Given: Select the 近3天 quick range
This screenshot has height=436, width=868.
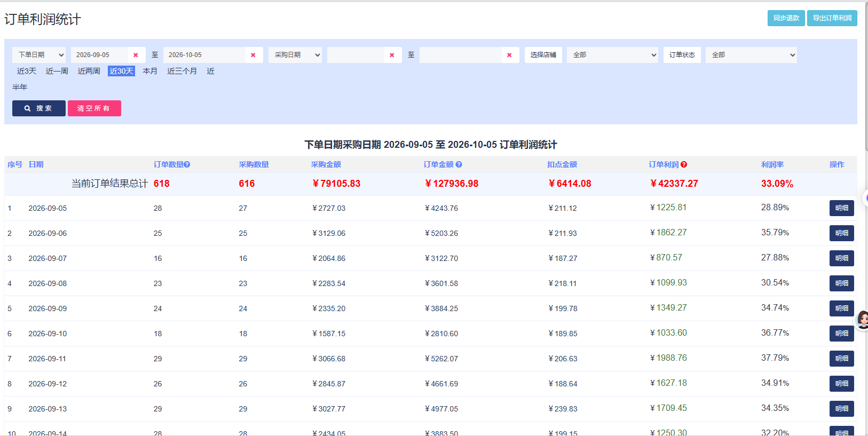Looking at the screenshot, I should (27, 71).
